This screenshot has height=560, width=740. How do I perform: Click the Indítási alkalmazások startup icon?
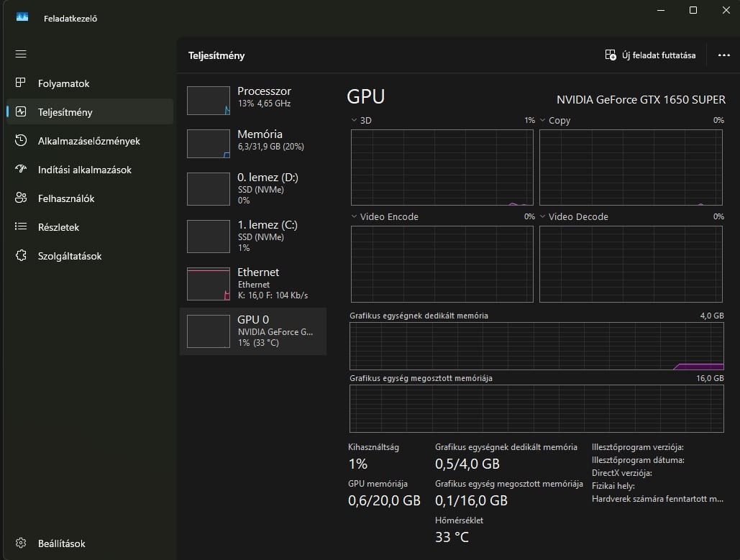pyautogui.click(x=21, y=170)
